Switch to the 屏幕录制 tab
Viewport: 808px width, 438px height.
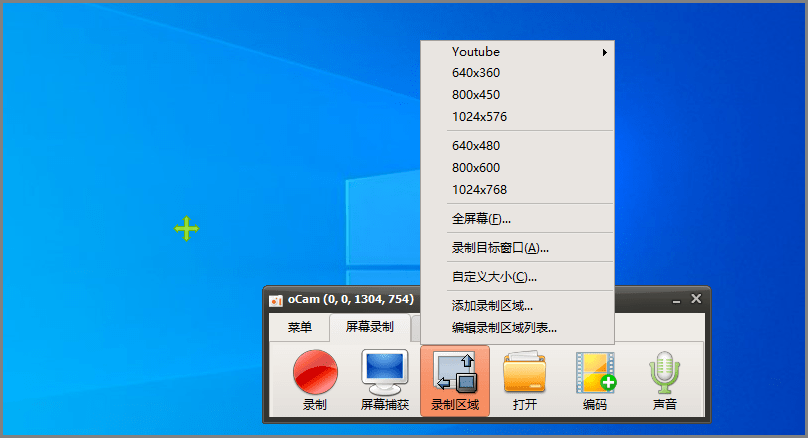click(x=369, y=327)
